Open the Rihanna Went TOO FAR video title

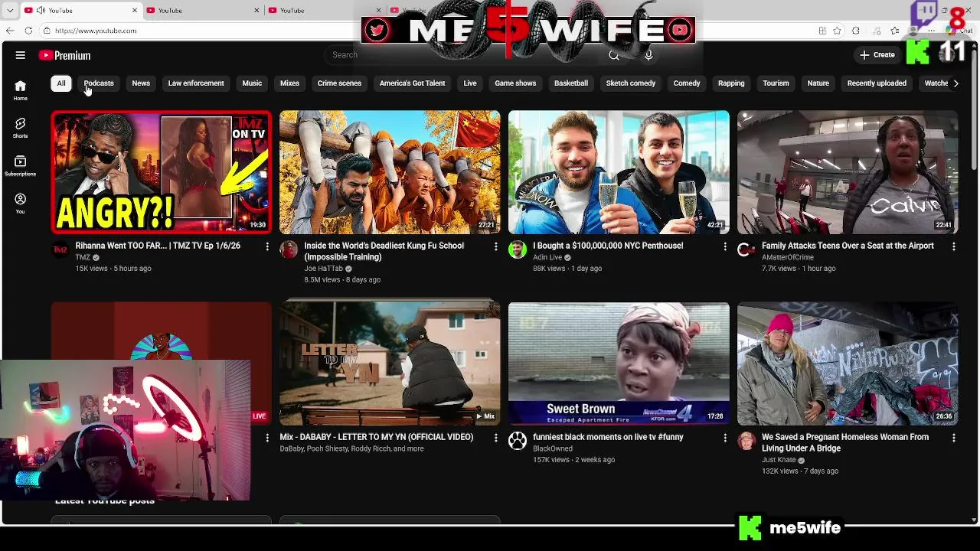point(158,246)
